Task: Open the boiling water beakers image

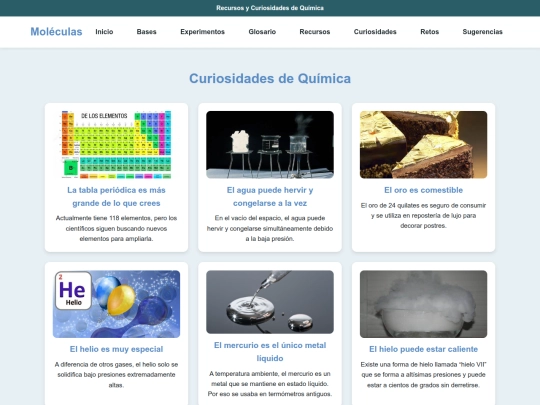Action: coord(270,145)
